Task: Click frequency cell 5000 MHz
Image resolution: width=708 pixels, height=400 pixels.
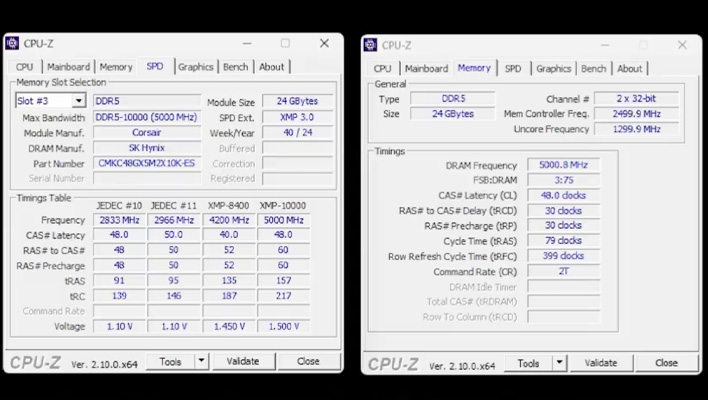Action: [x=284, y=220]
